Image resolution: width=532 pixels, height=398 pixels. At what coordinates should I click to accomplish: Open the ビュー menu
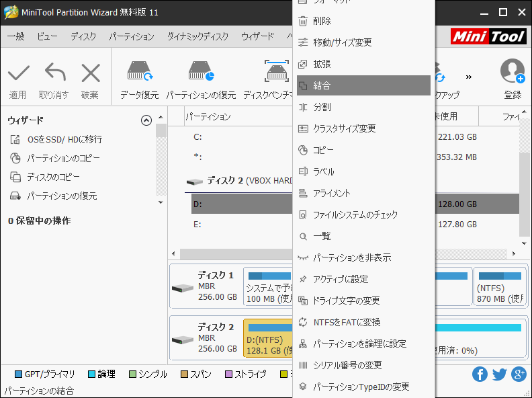tap(47, 36)
